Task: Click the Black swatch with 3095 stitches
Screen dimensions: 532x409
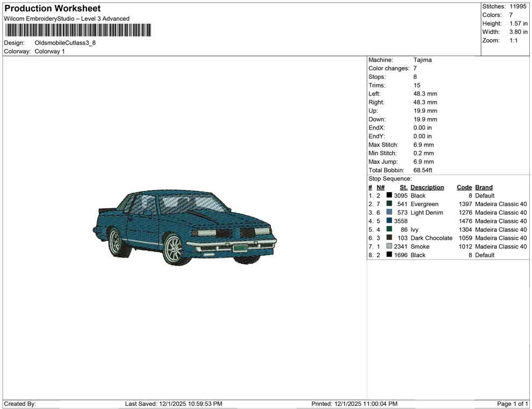Action: tap(389, 195)
